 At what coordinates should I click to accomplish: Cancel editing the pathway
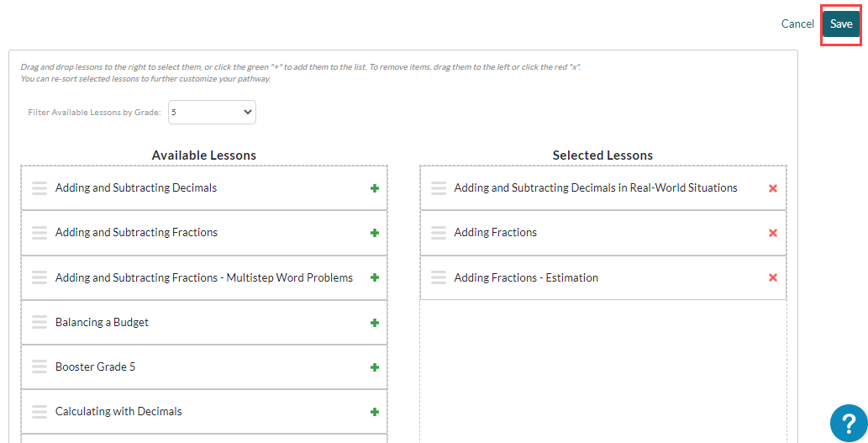tap(797, 24)
